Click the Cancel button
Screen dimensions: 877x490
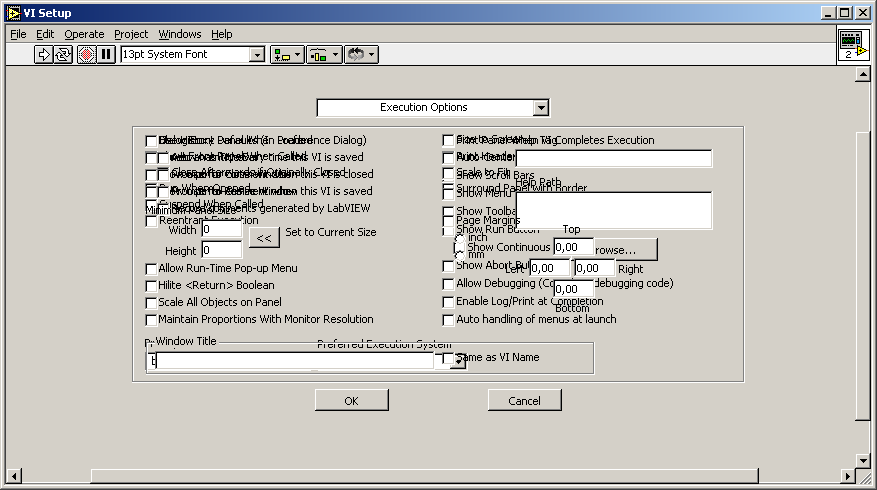pyautogui.click(x=524, y=401)
